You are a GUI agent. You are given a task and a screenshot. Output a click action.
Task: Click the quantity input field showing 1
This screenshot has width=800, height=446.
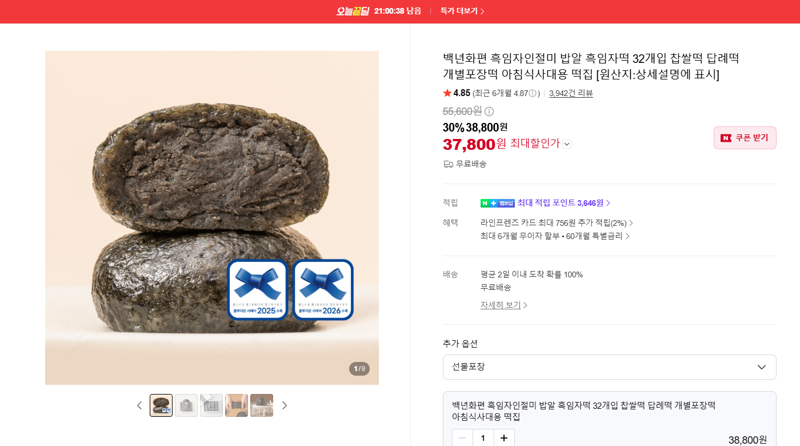483,438
